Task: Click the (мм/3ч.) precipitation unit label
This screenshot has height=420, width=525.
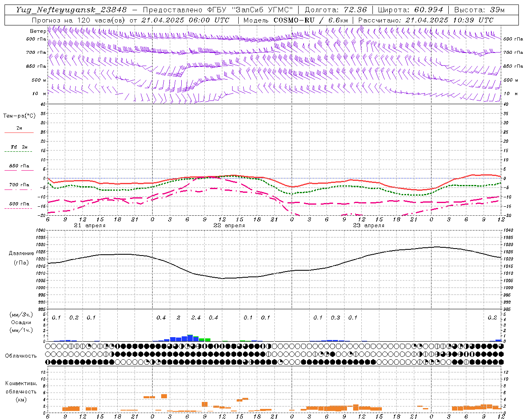Action: click(21, 315)
